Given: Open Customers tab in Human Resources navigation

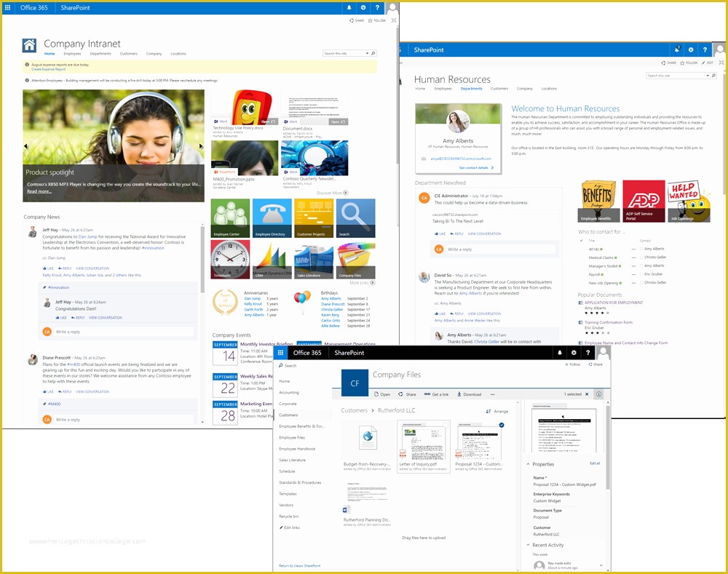Looking at the screenshot, I should (x=499, y=89).
